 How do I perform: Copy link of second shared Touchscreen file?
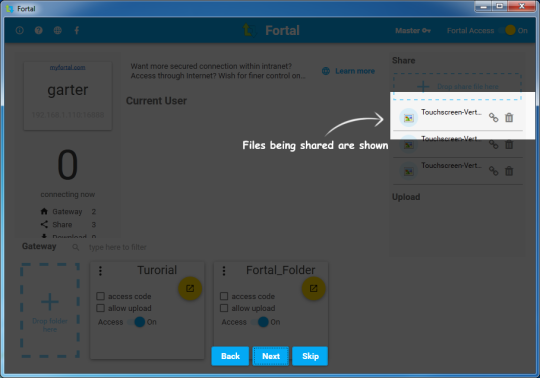pyautogui.click(x=494, y=145)
